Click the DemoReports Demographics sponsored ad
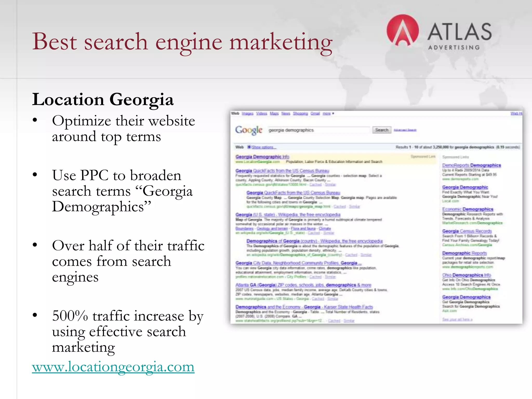The width and height of the screenshot is (532, 399). click(471, 165)
